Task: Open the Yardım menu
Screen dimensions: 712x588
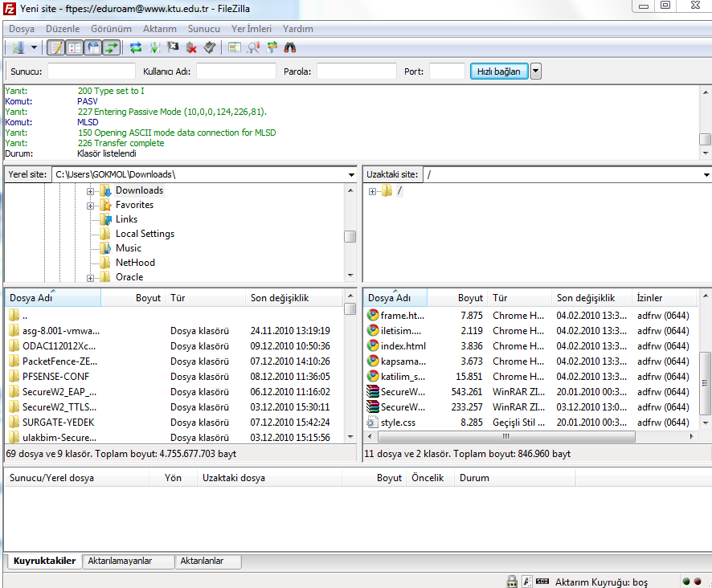Action: (x=298, y=29)
